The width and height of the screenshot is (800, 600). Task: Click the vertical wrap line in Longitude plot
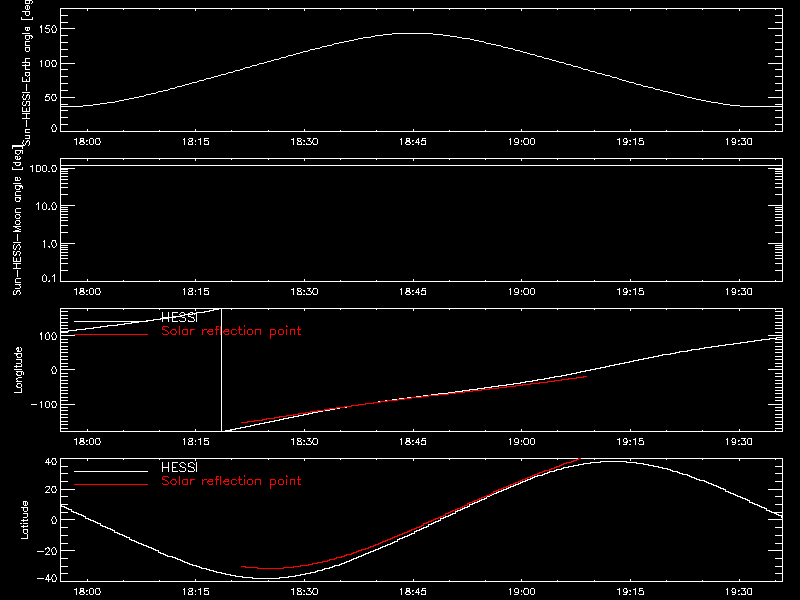221,370
